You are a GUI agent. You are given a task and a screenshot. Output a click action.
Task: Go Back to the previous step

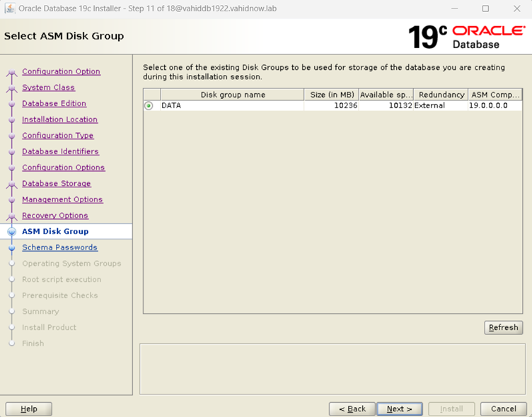(352, 409)
